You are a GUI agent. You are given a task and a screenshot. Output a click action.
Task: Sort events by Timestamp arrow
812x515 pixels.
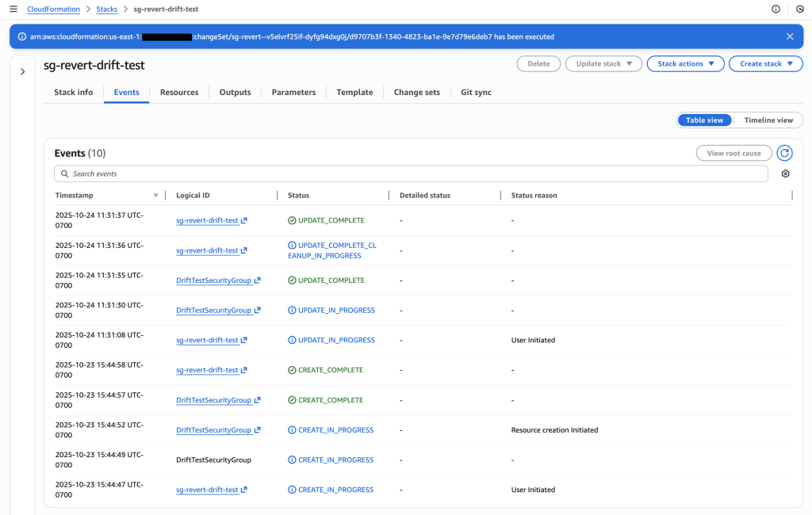point(155,196)
